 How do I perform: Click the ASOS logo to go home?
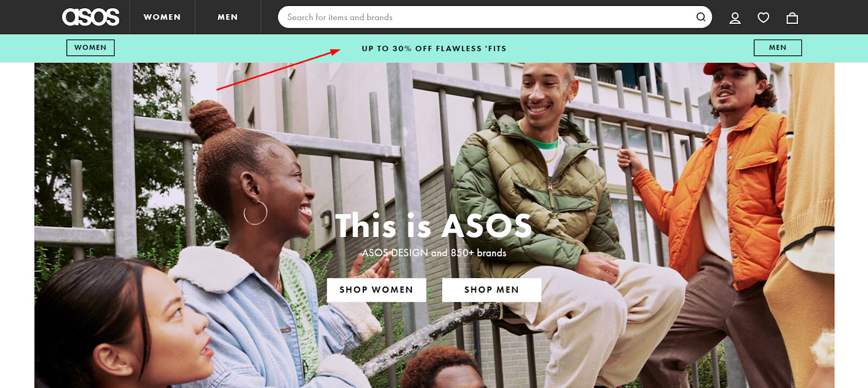pyautogui.click(x=91, y=17)
